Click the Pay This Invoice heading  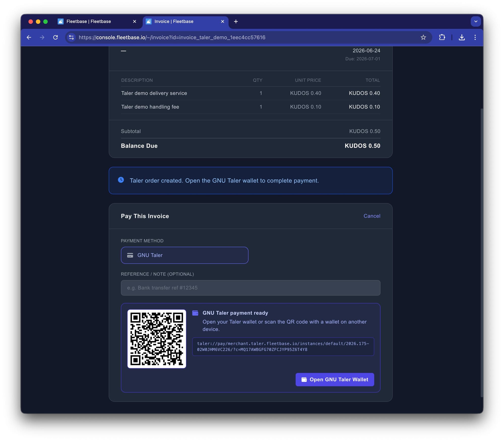[x=145, y=216]
